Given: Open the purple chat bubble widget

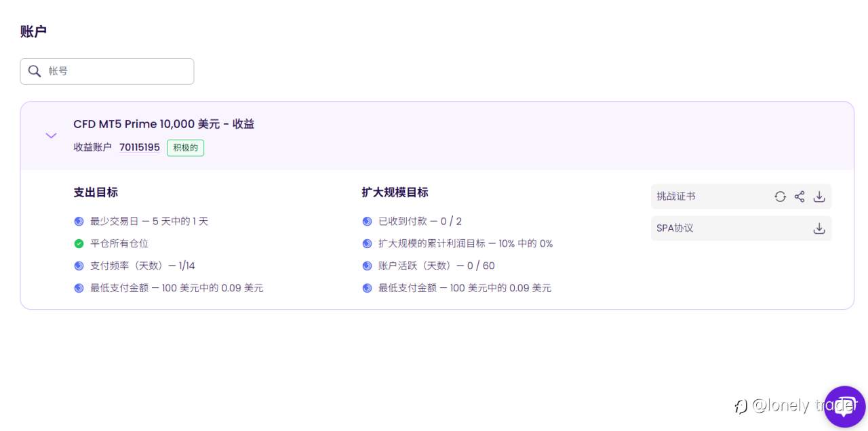Looking at the screenshot, I should click(x=844, y=407).
